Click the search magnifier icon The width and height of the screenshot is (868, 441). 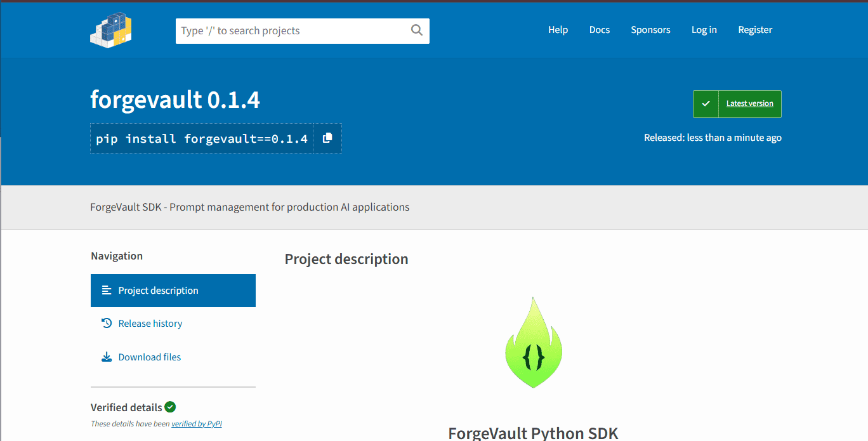point(416,30)
